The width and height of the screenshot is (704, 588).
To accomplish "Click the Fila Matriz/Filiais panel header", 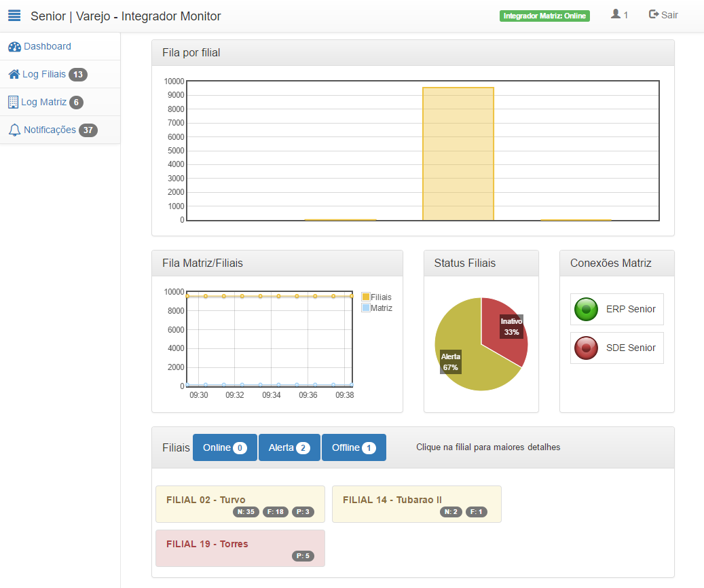I will 277,263.
